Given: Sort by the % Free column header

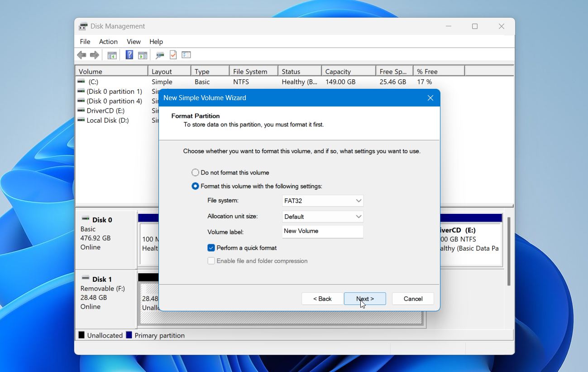Looking at the screenshot, I should click(x=439, y=71).
